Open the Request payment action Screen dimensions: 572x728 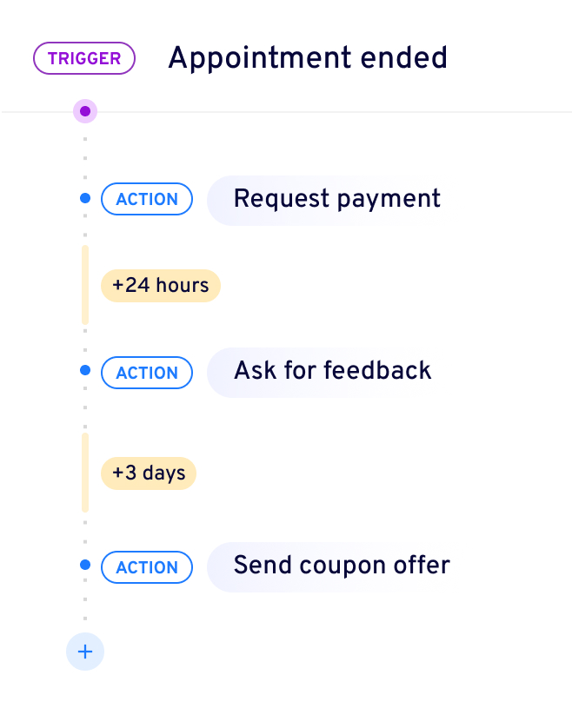[336, 199]
